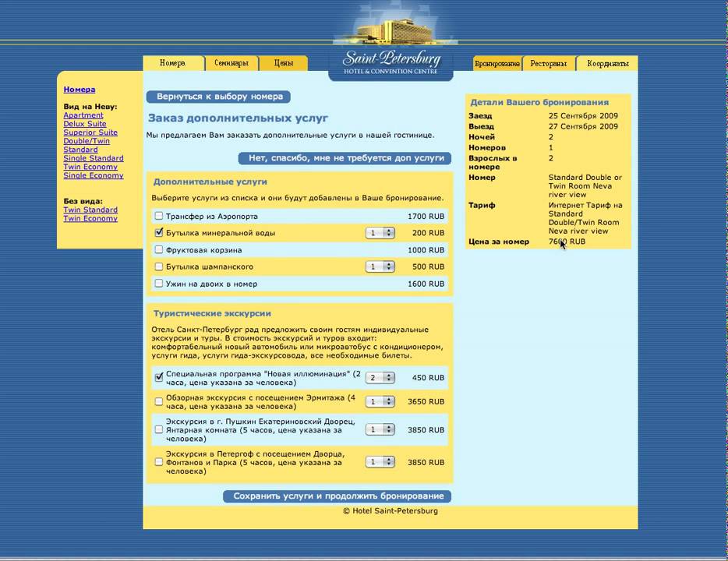Open the Номера sidebar heading link
Viewport: 728px width, 561px height.
tap(80, 90)
